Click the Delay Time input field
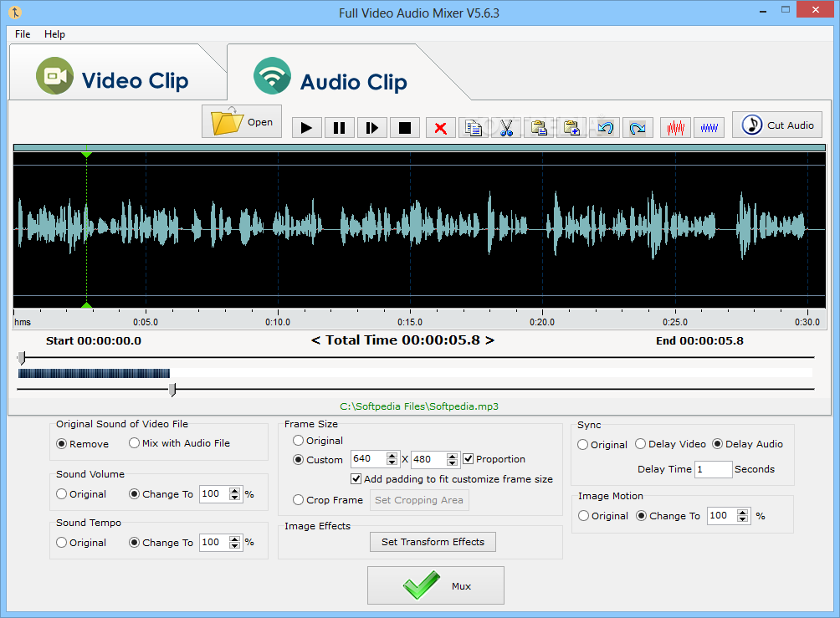The width and height of the screenshot is (840, 618). point(713,469)
